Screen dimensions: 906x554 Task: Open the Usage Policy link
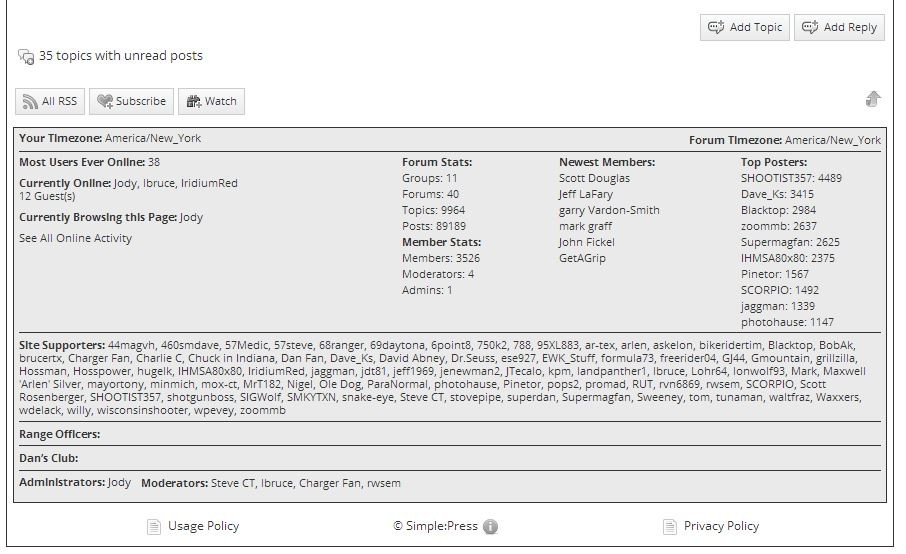tap(203, 526)
